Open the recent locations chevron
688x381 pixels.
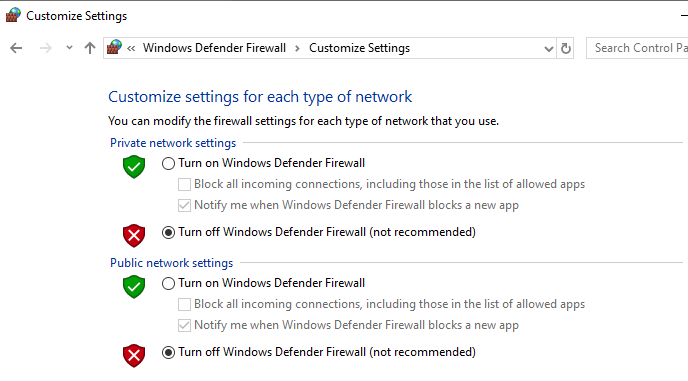(x=69, y=48)
